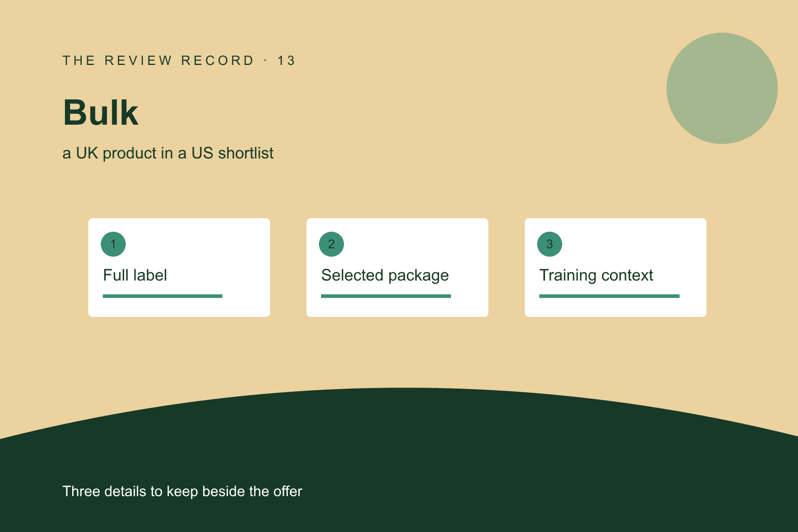
Task: Open the "Full label" card
Action: 179,268
